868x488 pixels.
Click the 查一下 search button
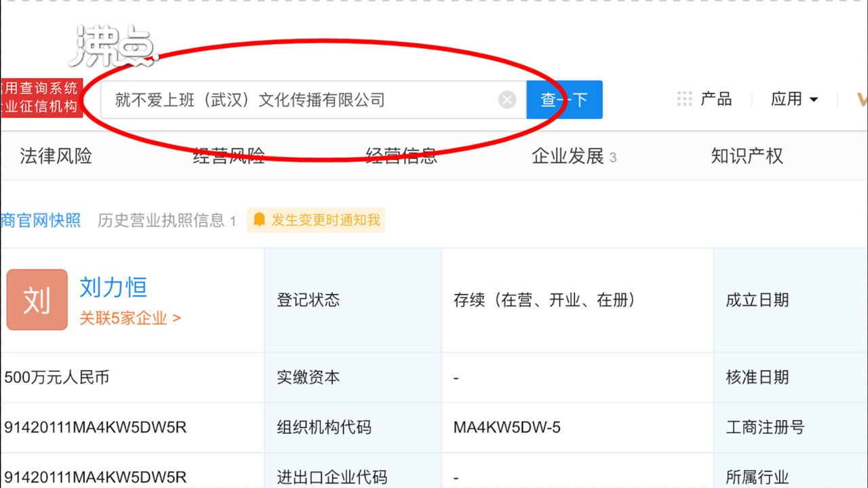pyautogui.click(x=564, y=100)
